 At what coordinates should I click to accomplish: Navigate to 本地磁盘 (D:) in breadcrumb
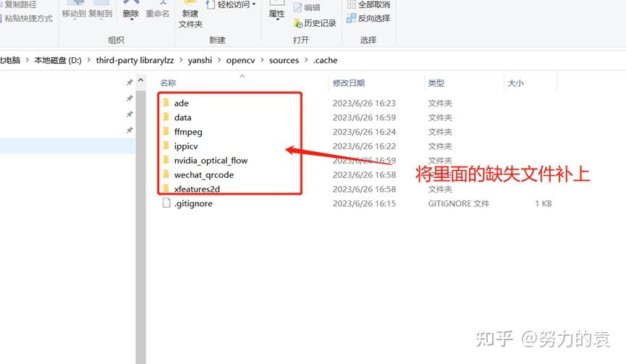[58, 60]
